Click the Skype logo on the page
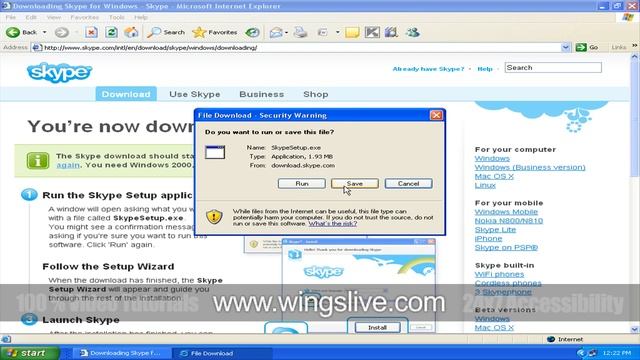Image resolution: width=640 pixels, height=360 pixels. tap(60, 73)
